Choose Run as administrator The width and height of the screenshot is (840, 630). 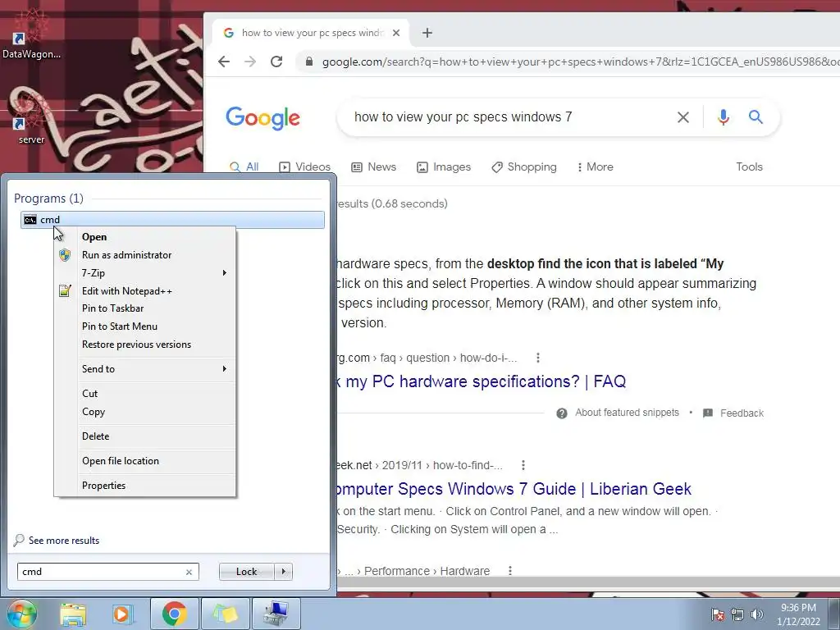[126, 255]
